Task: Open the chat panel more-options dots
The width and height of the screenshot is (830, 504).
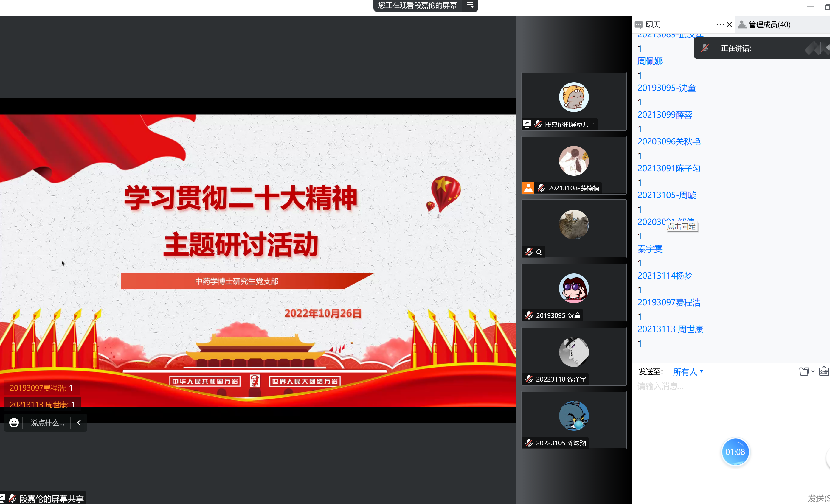Action: [720, 25]
